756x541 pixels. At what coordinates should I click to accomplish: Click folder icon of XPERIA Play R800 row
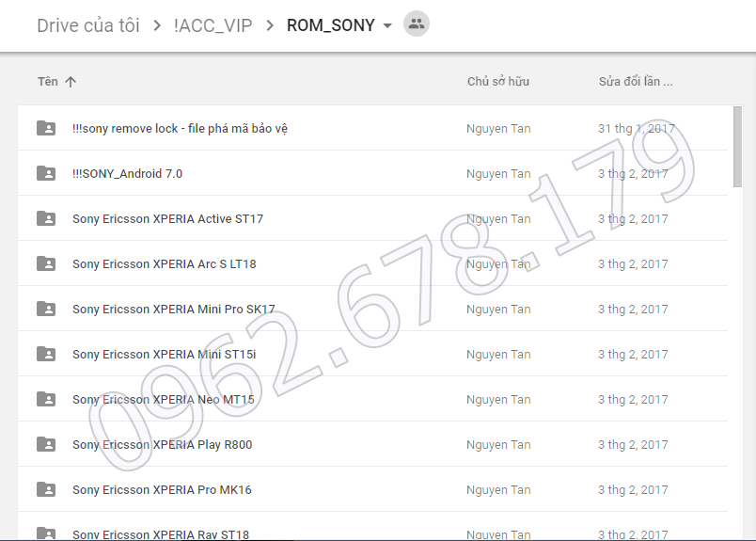pos(46,444)
